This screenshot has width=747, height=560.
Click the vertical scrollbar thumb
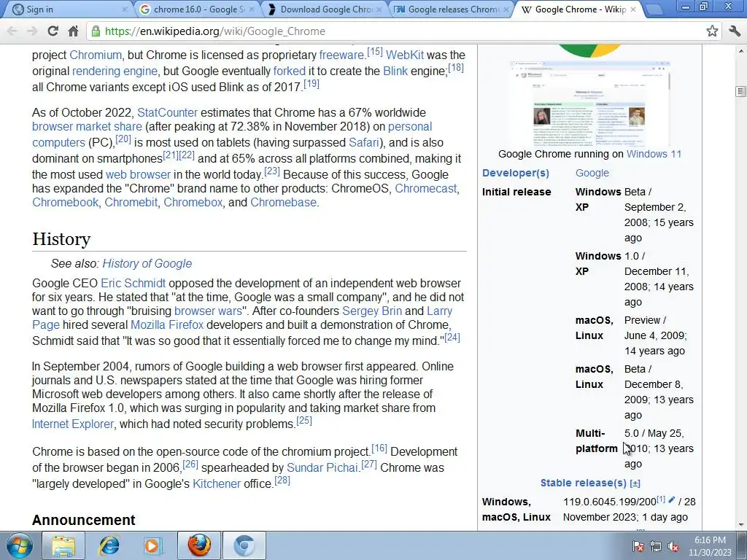tap(740, 91)
